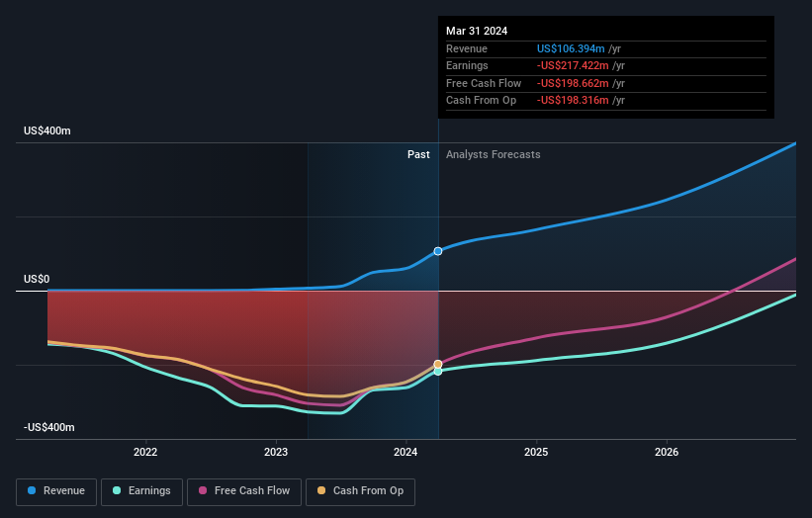Screen dimensions: 812x518
Task: Select the 2024 x-axis label
Action: pyautogui.click(x=406, y=452)
